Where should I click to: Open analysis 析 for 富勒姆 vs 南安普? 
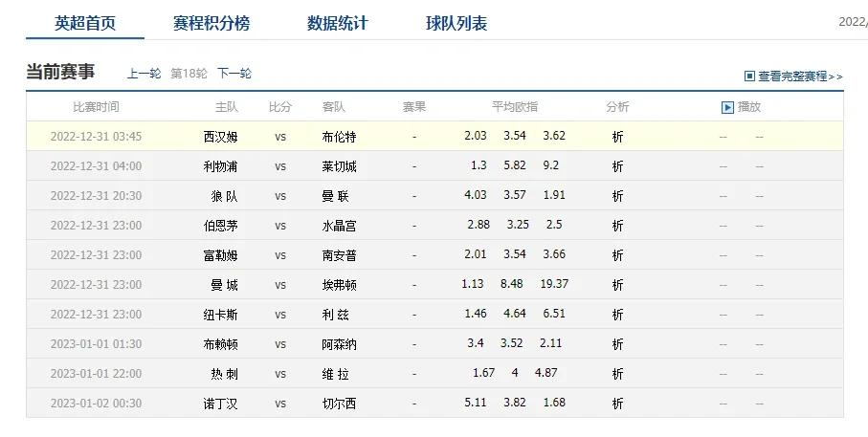point(618,255)
